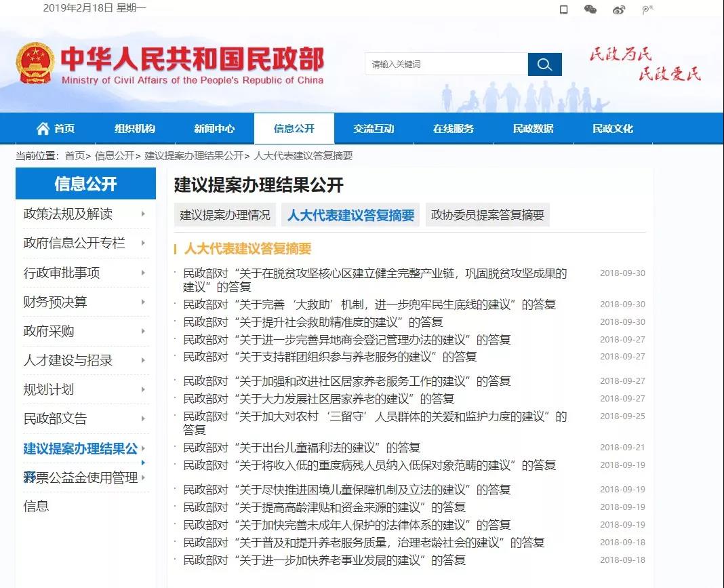Image resolution: width=724 pixels, height=588 pixels.
Task: Open the 民政数据 navigation menu
Action: 533,128
